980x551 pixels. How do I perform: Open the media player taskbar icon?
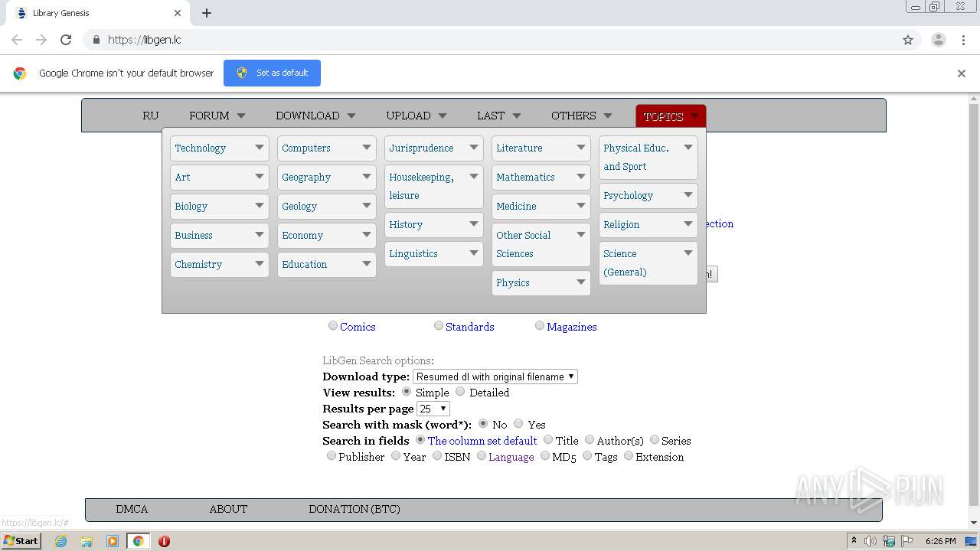pyautogui.click(x=113, y=541)
